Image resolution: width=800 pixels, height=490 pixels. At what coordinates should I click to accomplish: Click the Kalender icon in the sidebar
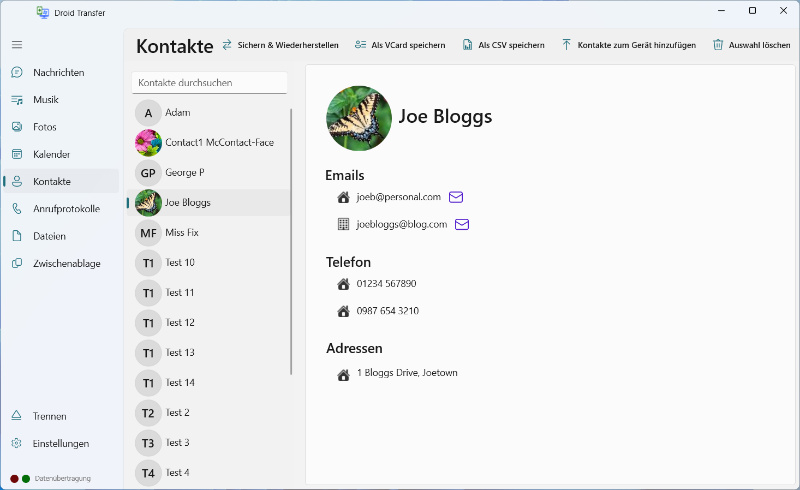tap(17, 154)
